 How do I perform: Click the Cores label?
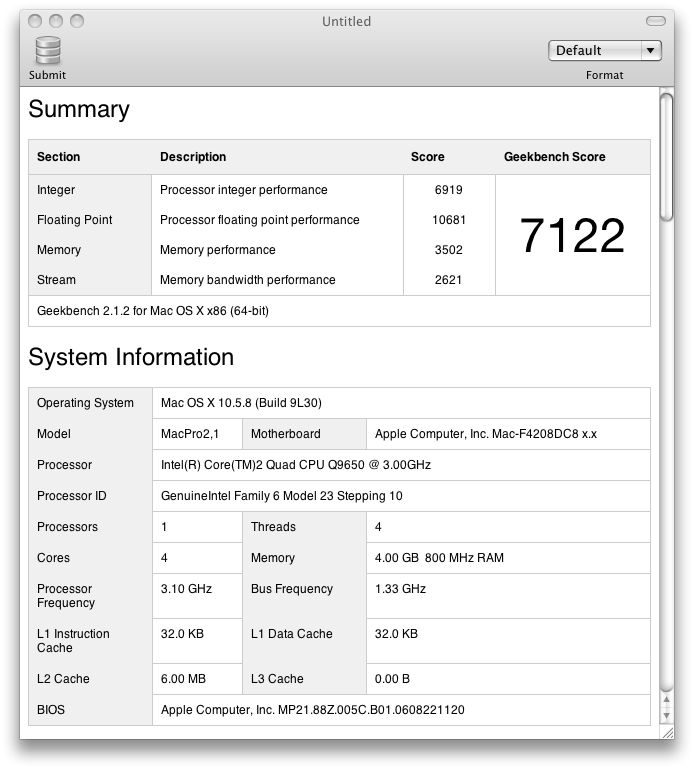(53, 558)
